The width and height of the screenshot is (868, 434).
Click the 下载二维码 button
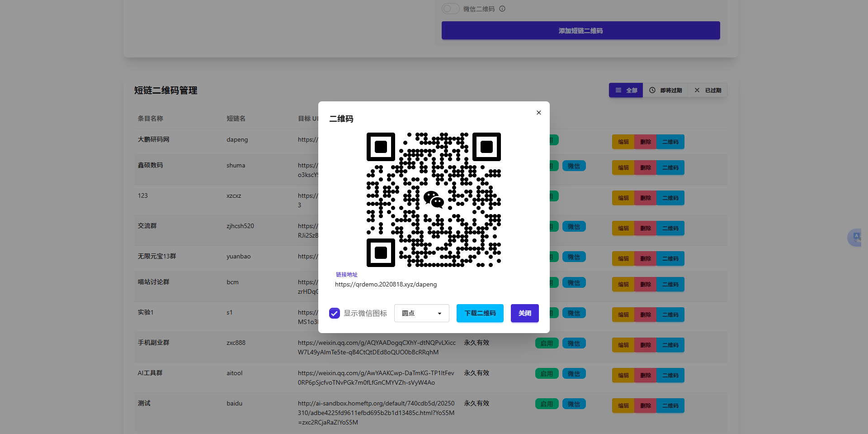pyautogui.click(x=480, y=313)
